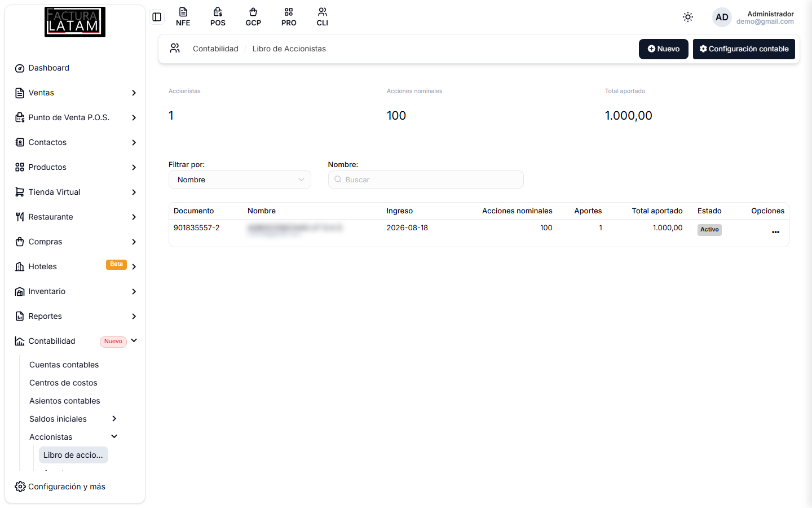Open Configuración contable
Screen dimensions: 812x508
[744, 49]
